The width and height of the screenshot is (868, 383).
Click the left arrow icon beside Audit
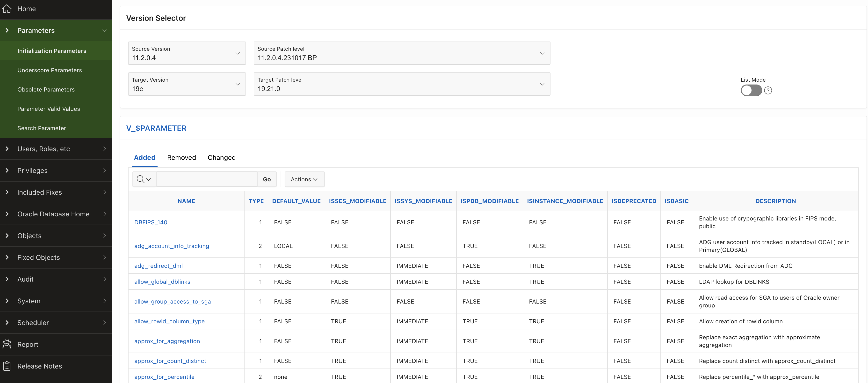[x=7, y=279]
